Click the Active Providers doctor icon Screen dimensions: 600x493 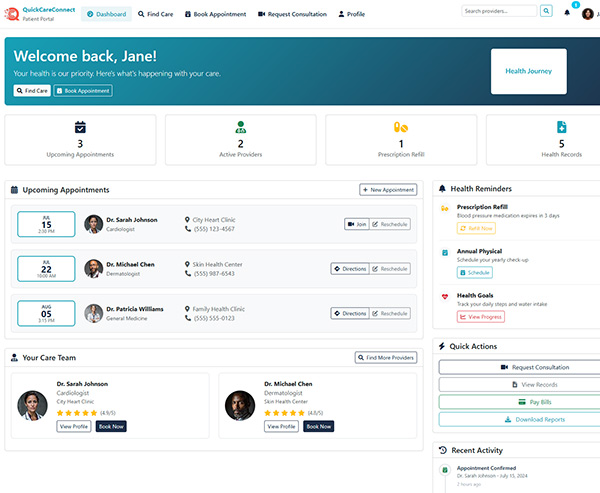[240, 127]
